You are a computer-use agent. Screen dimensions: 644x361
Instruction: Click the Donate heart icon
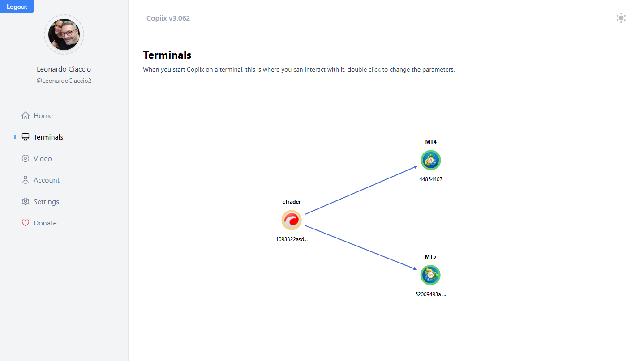click(26, 223)
